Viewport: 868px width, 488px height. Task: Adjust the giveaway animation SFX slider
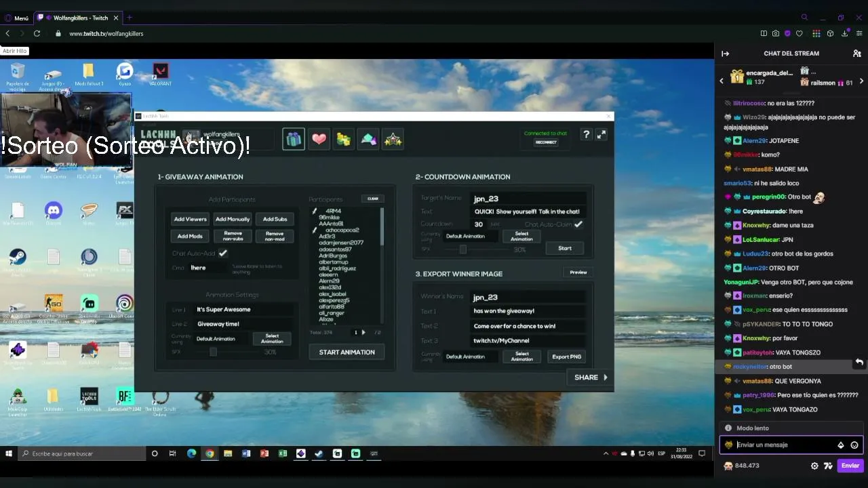tap(213, 352)
